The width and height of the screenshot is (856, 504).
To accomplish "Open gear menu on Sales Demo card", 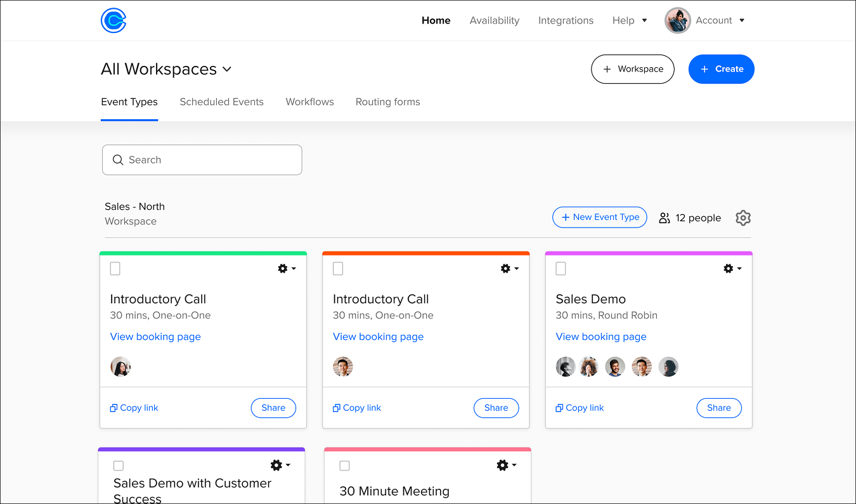I will pos(732,269).
